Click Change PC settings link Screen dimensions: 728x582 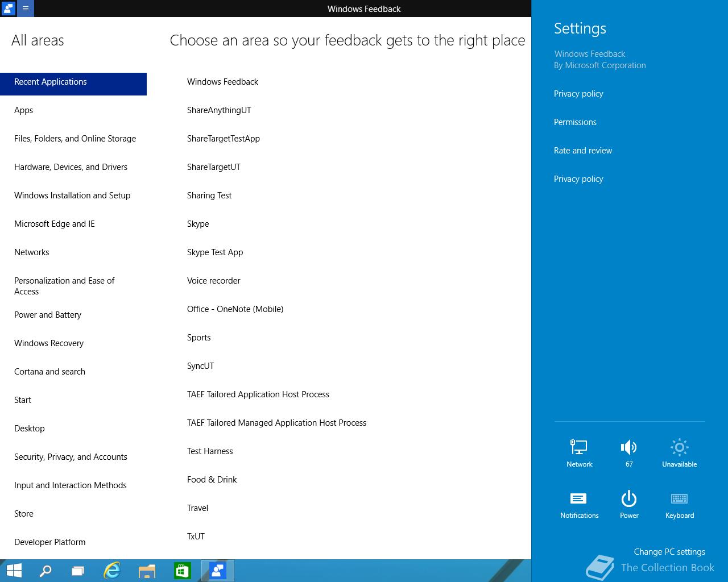coord(669,552)
